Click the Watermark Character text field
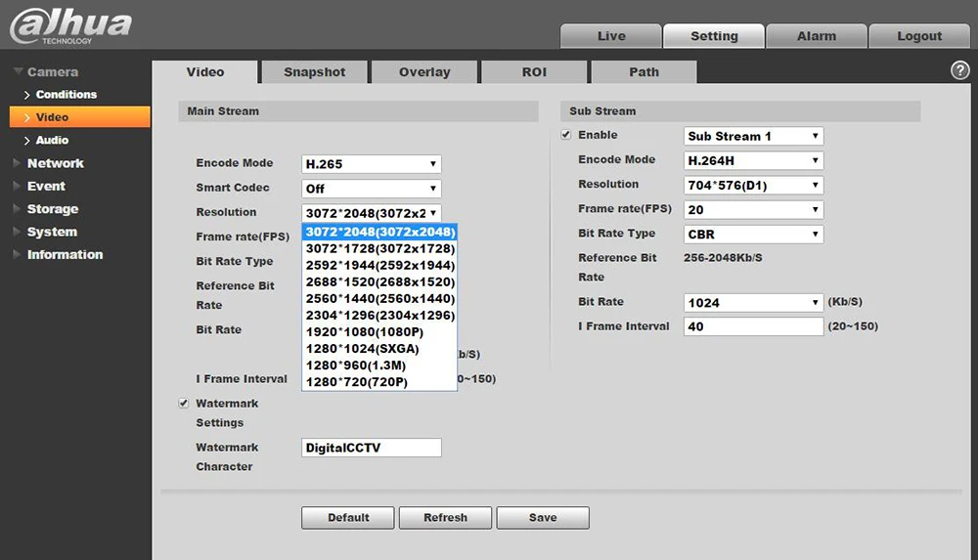The height and width of the screenshot is (560, 978). pyautogui.click(x=371, y=448)
